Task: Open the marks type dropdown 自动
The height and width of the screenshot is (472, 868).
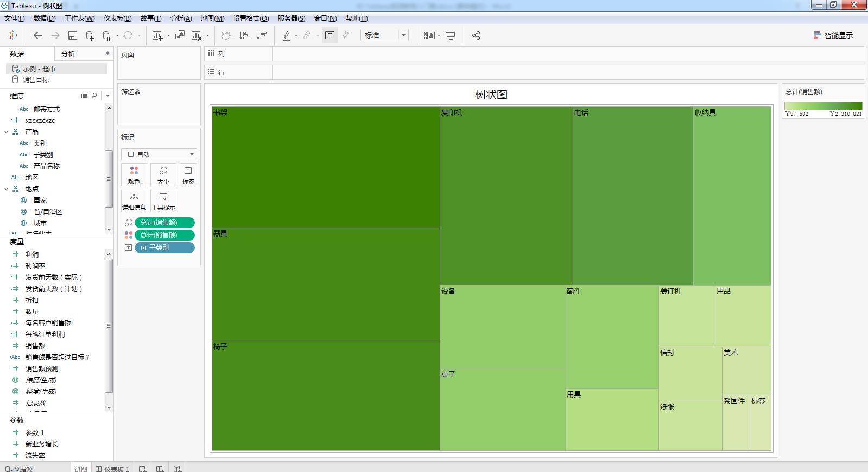Action: [x=159, y=154]
